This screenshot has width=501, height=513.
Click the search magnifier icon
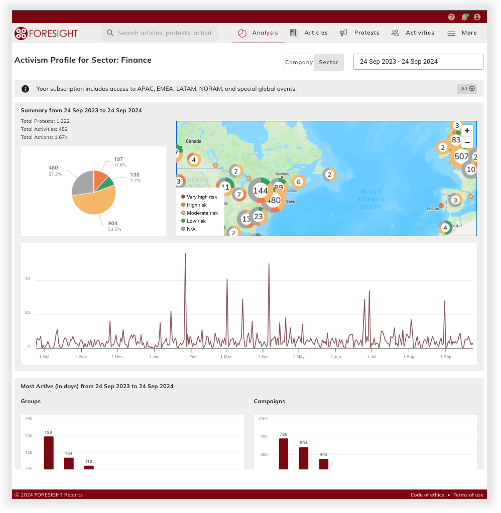(x=110, y=33)
